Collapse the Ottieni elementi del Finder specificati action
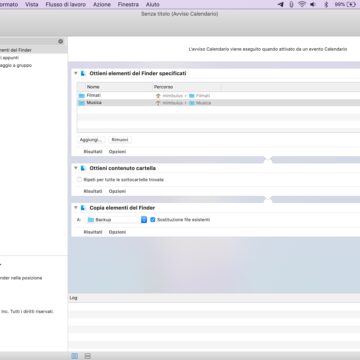Screen dimensions: 360x360 [76, 73]
